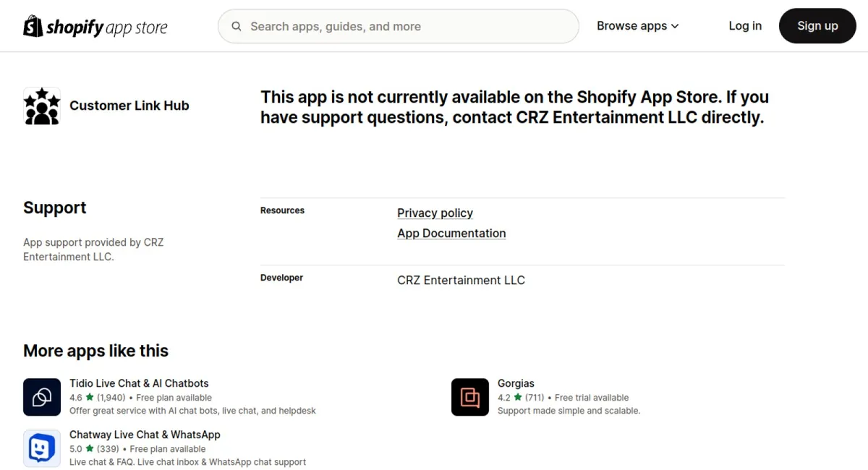Open the Gorgias app icon
The width and height of the screenshot is (868, 470).
click(470, 397)
